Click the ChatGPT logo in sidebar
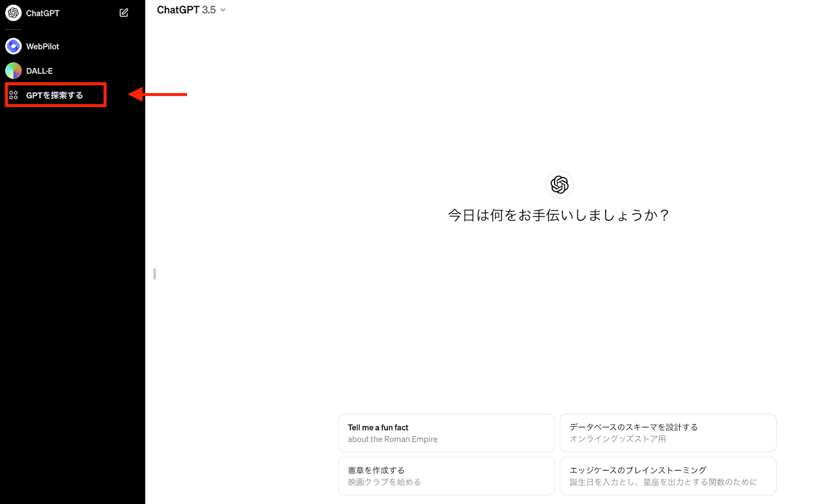The width and height of the screenshot is (824, 504). coord(13,13)
